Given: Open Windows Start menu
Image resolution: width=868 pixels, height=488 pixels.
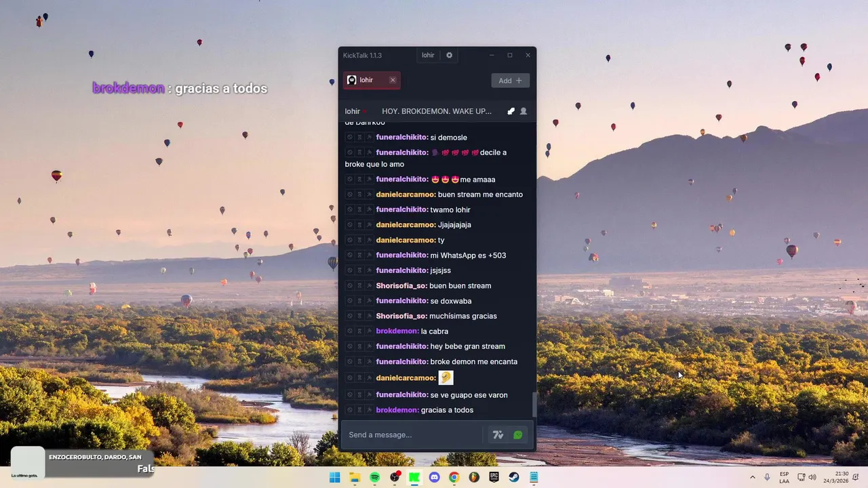Looking at the screenshot, I should [x=335, y=477].
